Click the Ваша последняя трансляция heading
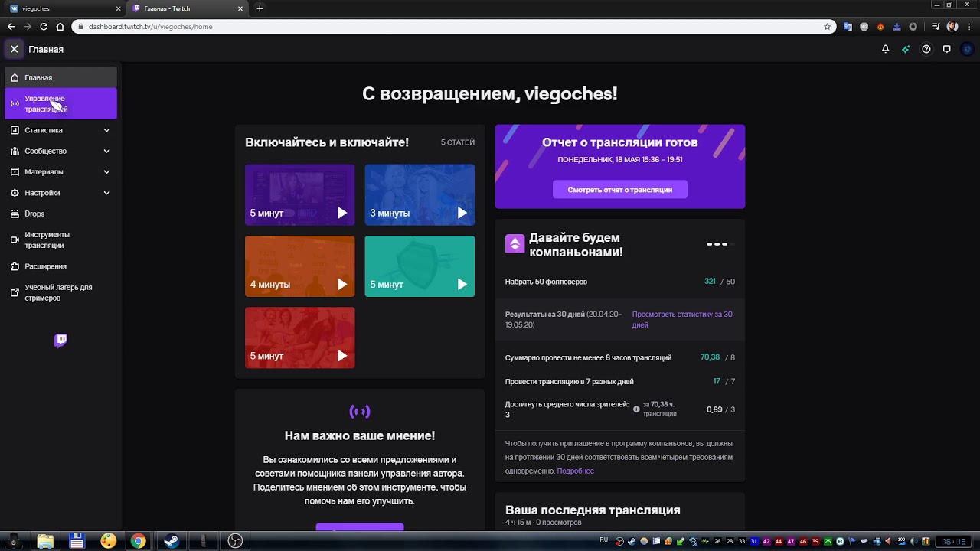The image size is (980, 551). point(593,510)
